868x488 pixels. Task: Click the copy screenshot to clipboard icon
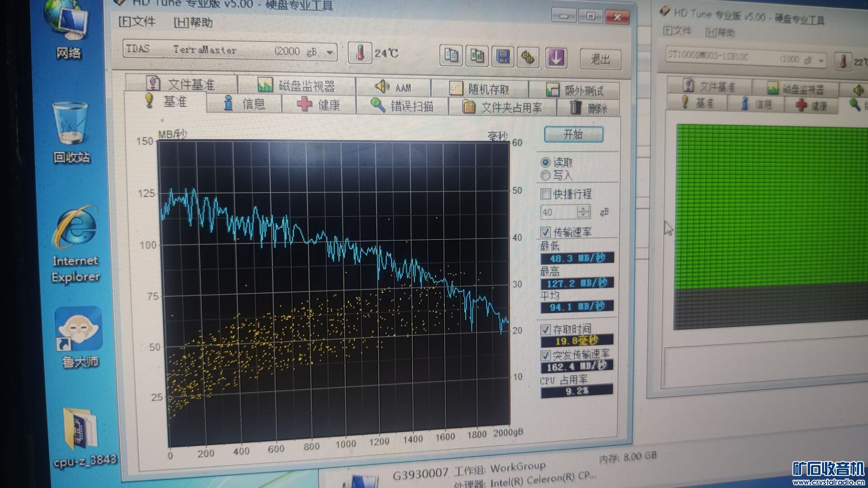point(477,56)
